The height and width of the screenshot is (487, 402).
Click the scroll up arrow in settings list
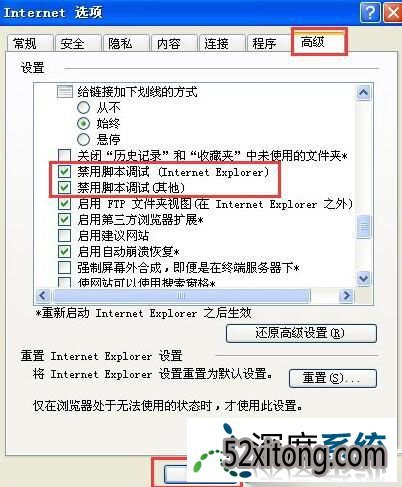[363, 92]
